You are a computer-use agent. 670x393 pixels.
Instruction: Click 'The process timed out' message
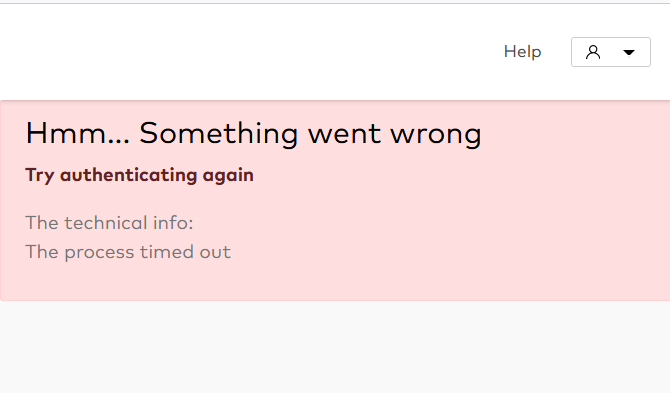pyautogui.click(x=128, y=252)
